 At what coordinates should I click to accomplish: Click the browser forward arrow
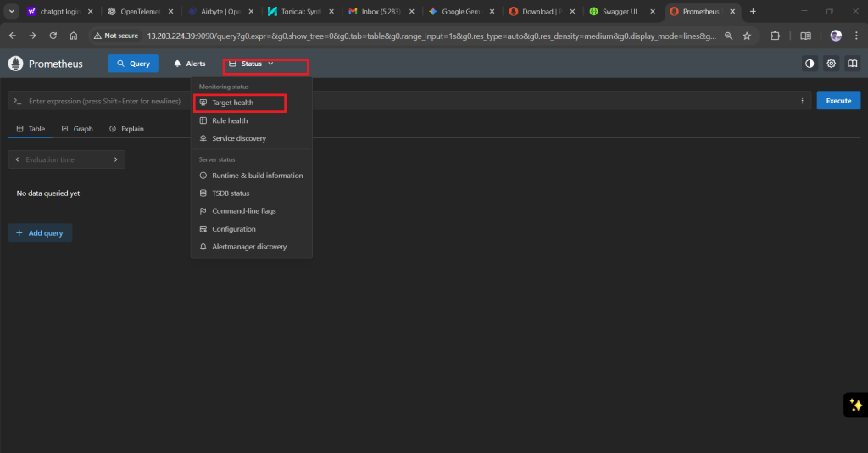(x=33, y=36)
